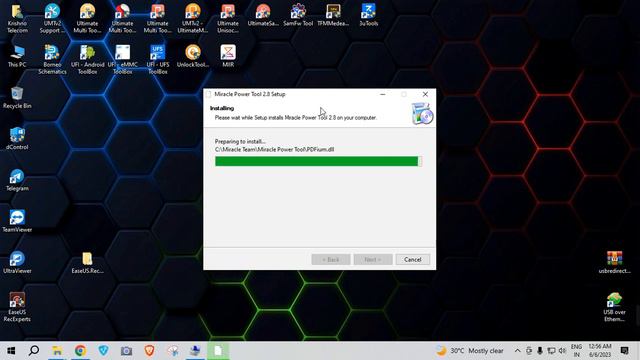
Task: Launch UFI - eMMC ToolBox
Action: (122, 59)
